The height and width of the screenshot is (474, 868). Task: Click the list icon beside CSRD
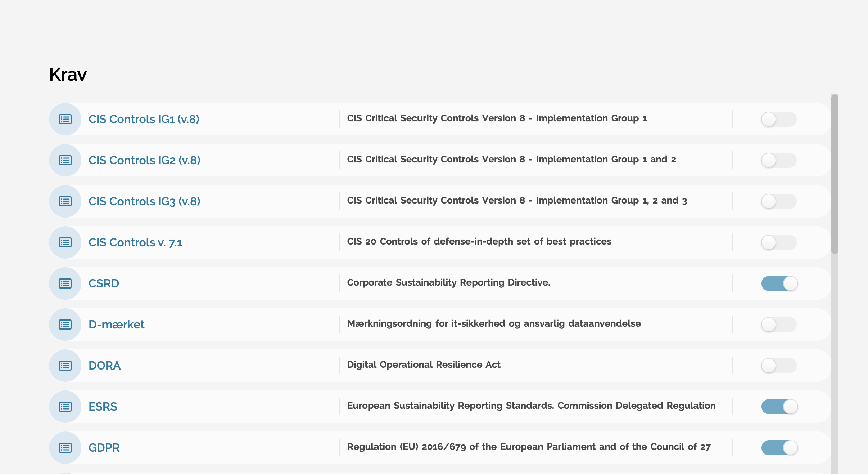click(x=65, y=283)
